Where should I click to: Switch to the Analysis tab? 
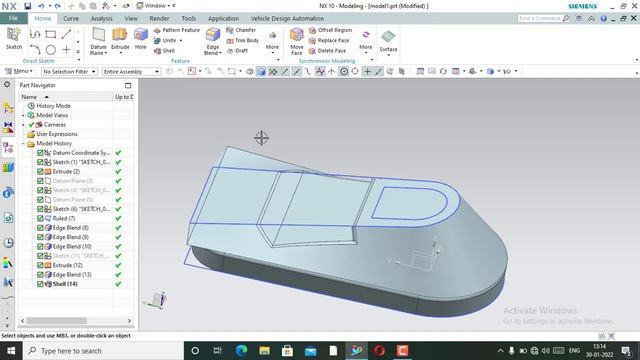tap(101, 18)
